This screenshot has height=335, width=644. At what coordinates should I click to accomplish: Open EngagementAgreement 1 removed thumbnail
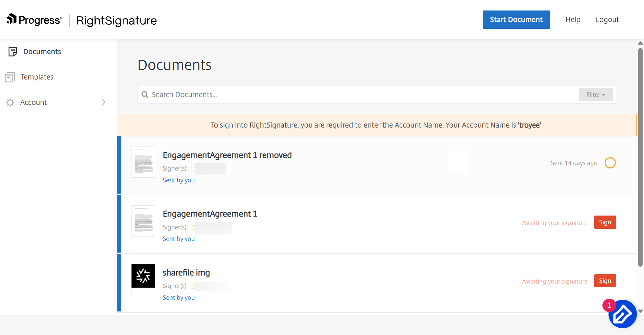pos(143,162)
